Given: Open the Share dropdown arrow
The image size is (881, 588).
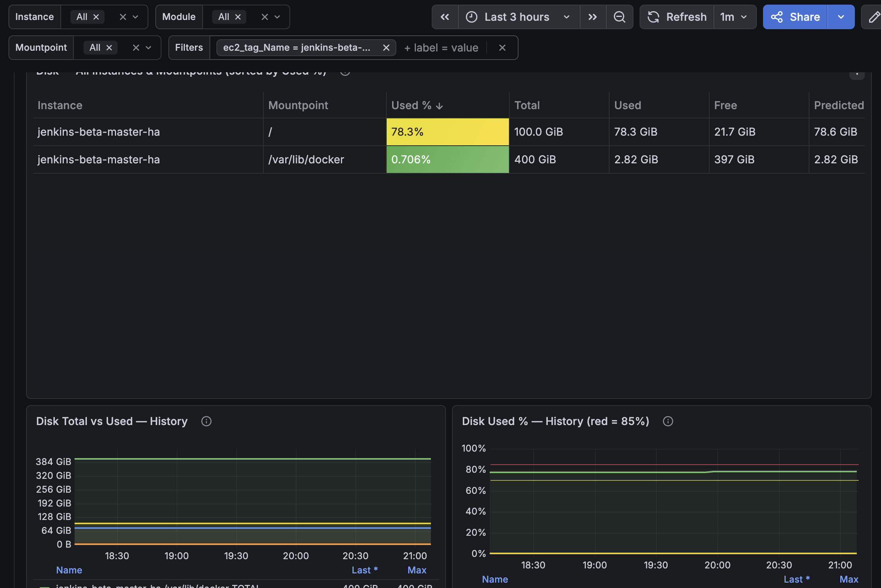Looking at the screenshot, I should (841, 17).
